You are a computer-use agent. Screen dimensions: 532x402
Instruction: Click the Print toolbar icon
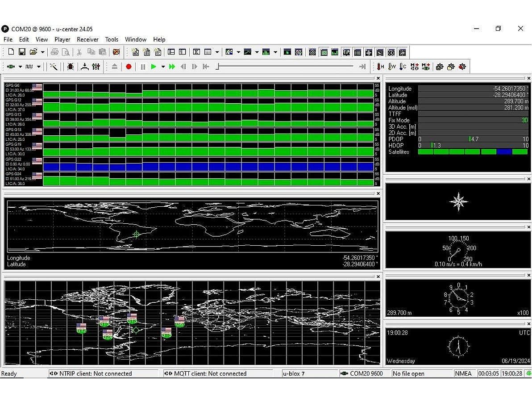[x=54, y=52]
